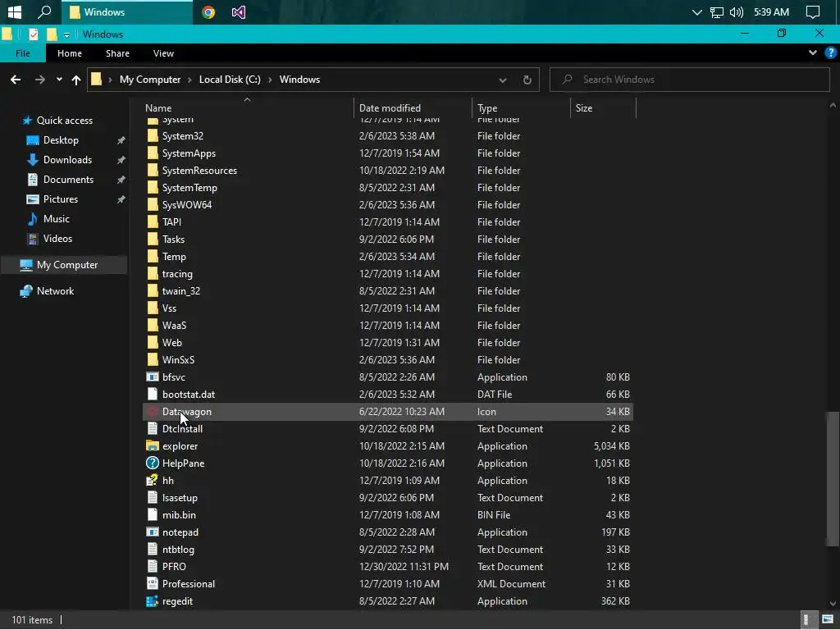The image size is (840, 630).
Task: Select the bfsvc application icon
Action: [x=153, y=377]
